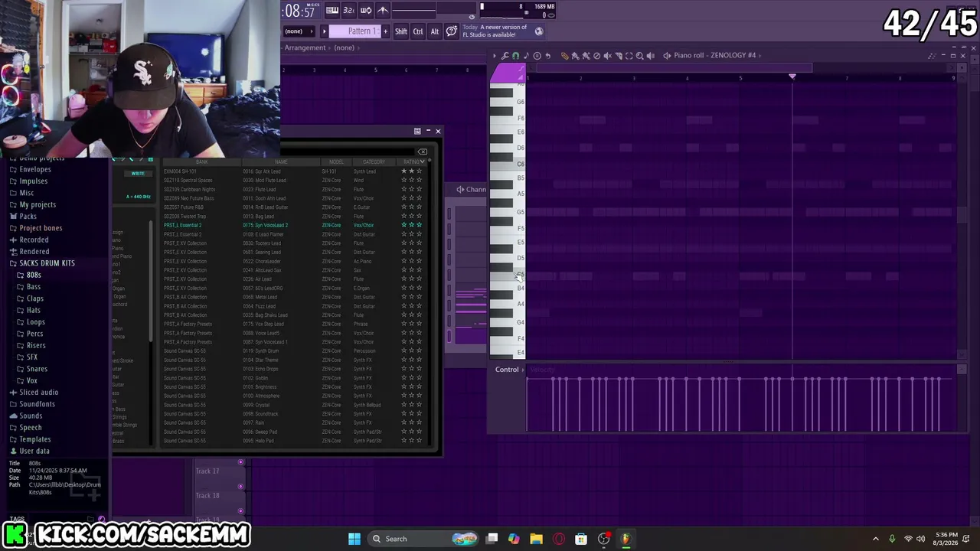Select preset 0013: Bag Lead

tap(258, 217)
